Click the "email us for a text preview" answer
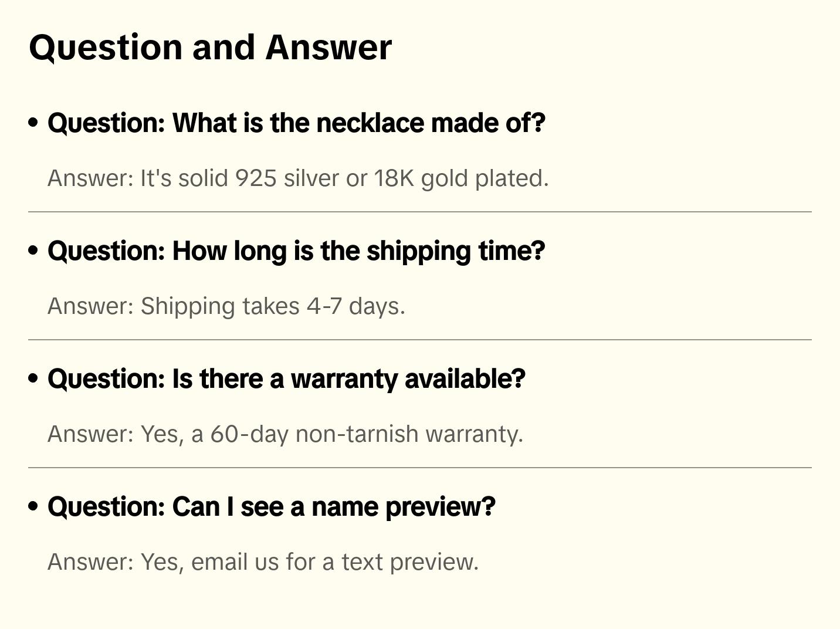840x629 pixels. [263, 562]
